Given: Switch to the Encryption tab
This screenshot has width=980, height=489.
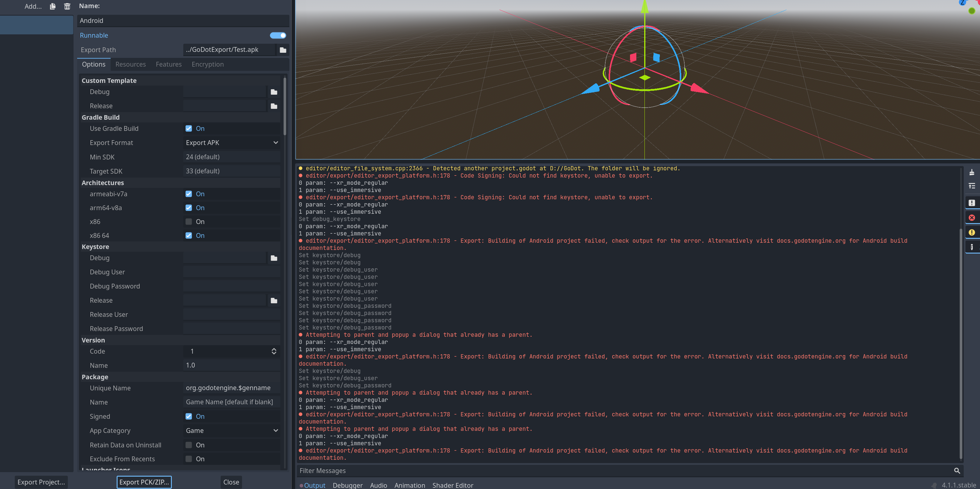Looking at the screenshot, I should [x=207, y=64].
